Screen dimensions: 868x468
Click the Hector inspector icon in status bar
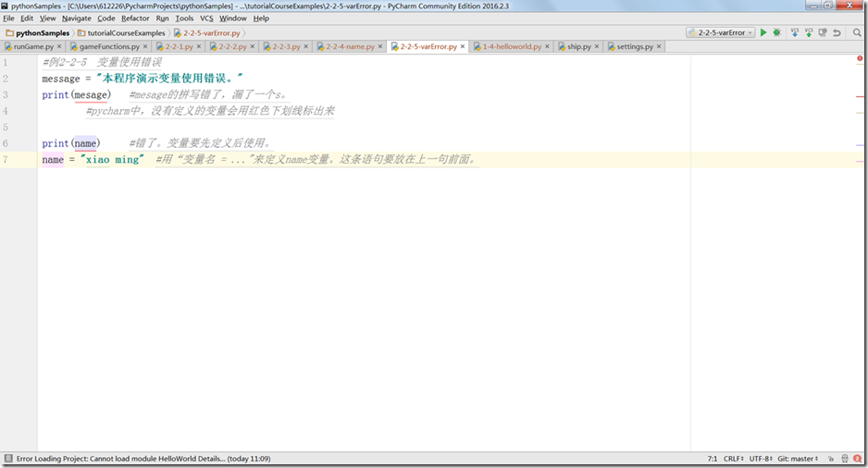(845, 459)
